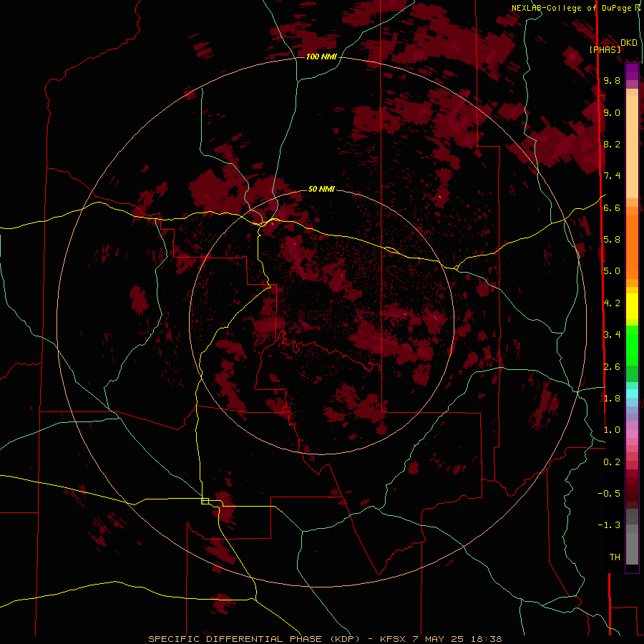Click the -1.3 legend value

pyautogui.click(x=609, y=525)
